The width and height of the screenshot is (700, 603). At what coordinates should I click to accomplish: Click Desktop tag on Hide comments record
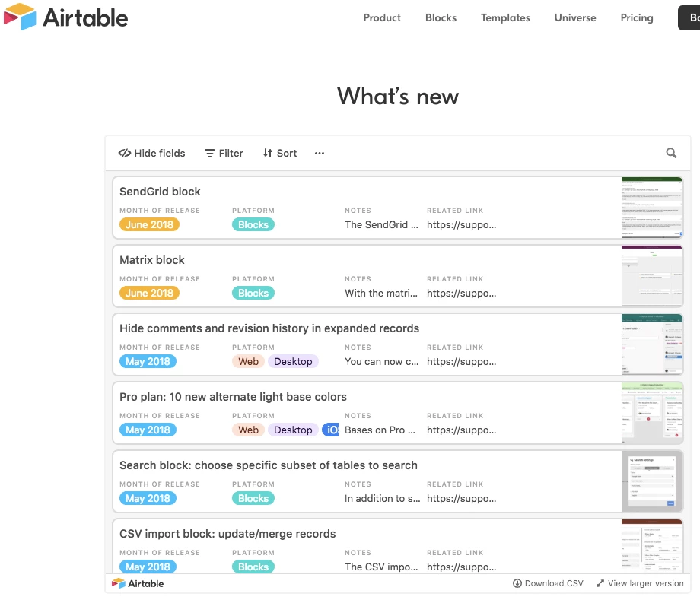click(293, 361)
